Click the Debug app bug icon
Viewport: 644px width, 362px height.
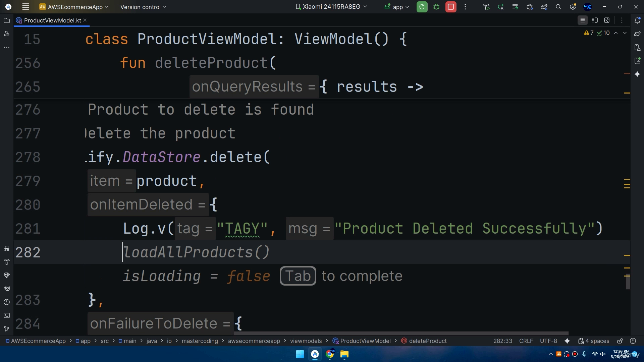tap(436, 7)
